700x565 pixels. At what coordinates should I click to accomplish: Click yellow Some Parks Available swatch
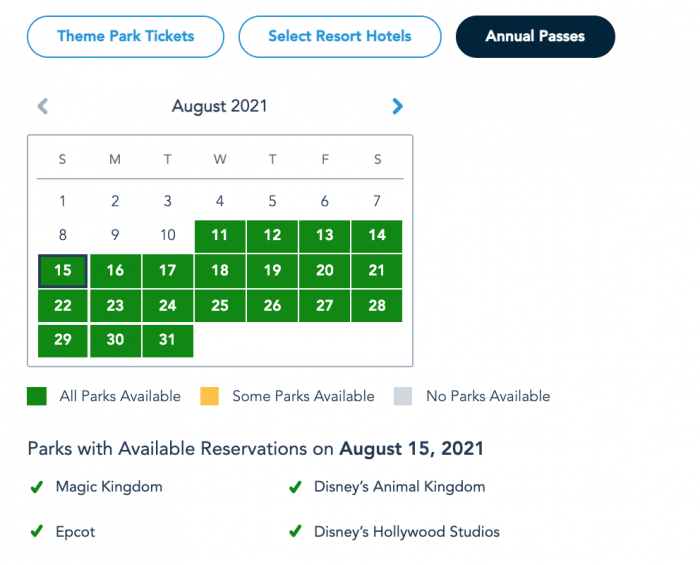click(x=209, y=396)
